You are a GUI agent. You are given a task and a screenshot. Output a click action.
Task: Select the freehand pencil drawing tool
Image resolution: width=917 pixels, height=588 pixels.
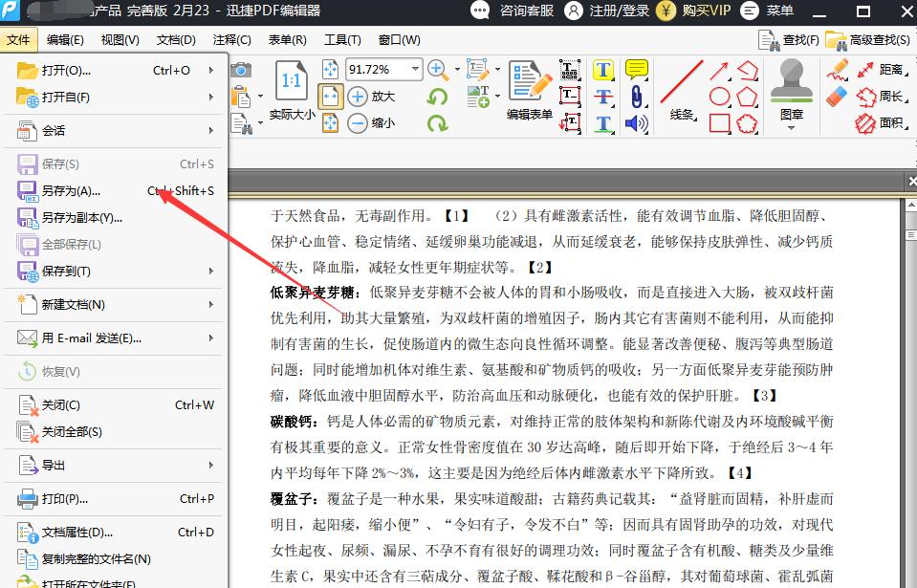839,69
